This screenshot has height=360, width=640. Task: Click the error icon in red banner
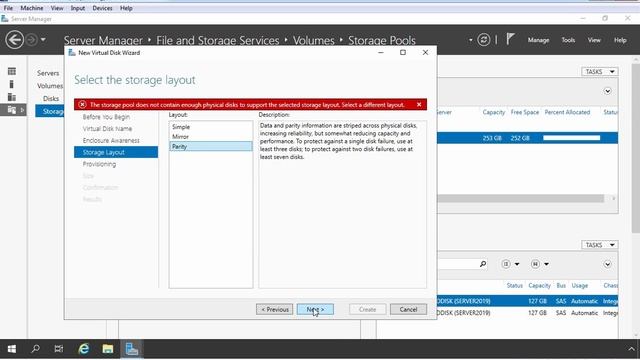click(82, 104)
